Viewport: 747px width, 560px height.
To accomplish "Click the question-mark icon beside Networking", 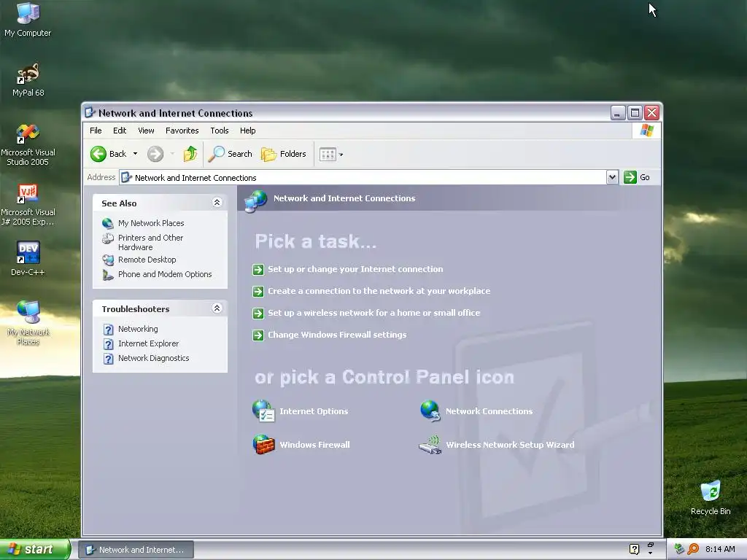I will [x=108, y=330].
